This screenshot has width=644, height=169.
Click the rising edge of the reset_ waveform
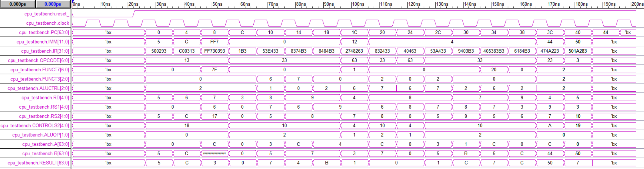tap(134, 14)
